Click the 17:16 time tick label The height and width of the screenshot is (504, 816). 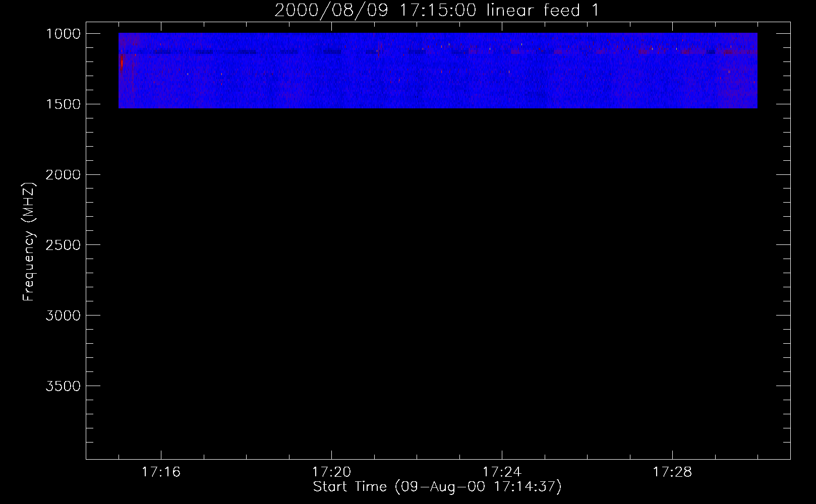click(x=161, y=472)
